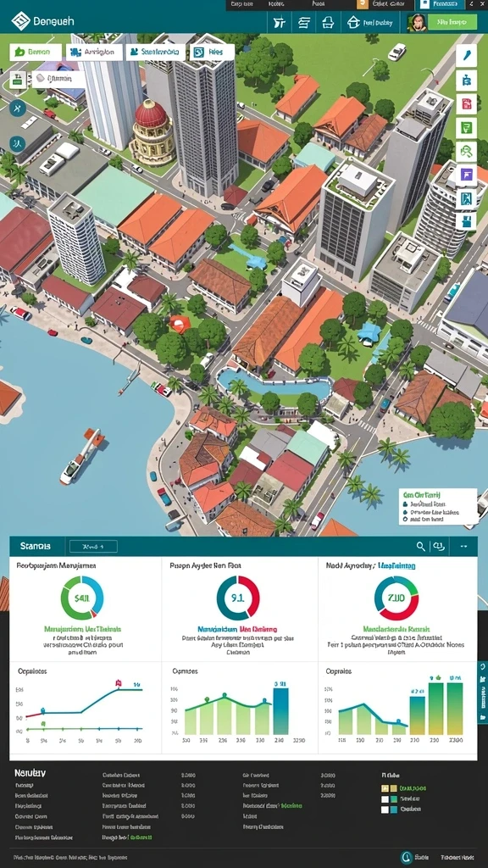The height and width of the screenshot is (868, 488).
Task: Select the blue pen tool in right sidebar
Action: (x=467, y=55)
